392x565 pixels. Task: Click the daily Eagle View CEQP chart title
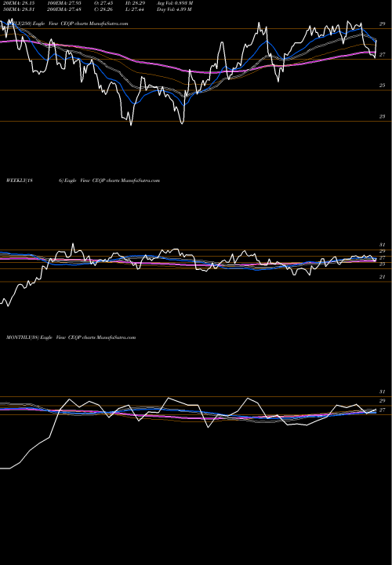[x=67, y=24]
